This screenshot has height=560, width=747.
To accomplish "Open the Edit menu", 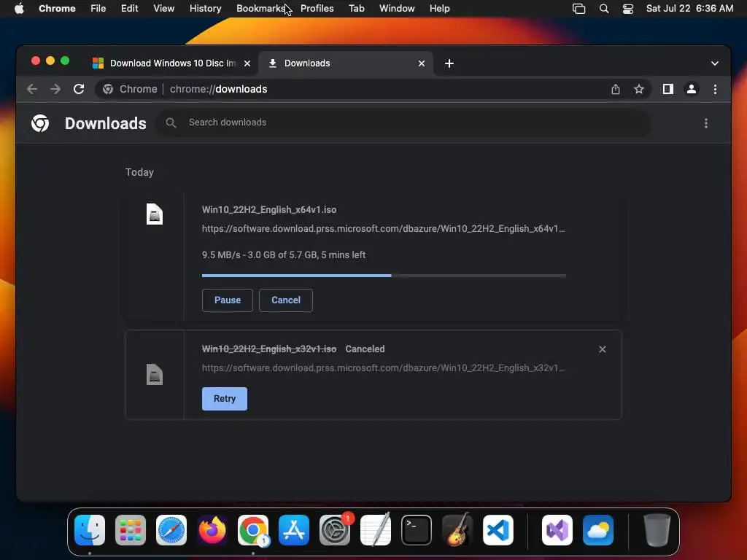I will click(x=129, y=9).
